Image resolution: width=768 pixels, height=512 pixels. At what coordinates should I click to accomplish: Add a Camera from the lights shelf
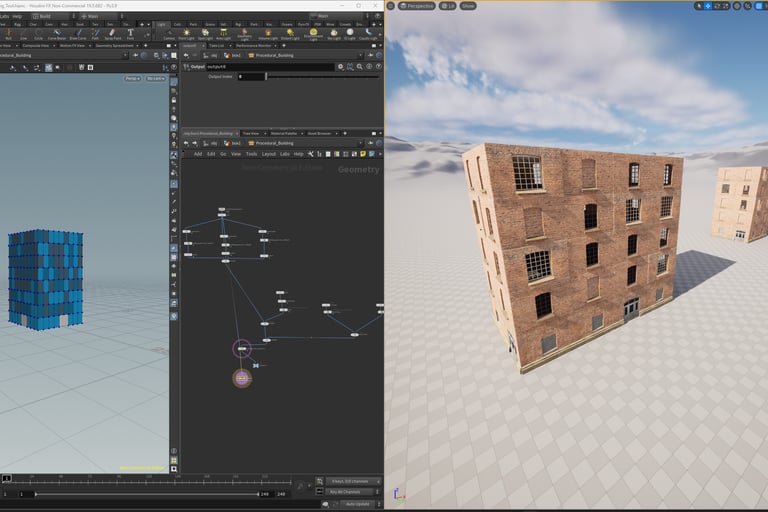169,34
